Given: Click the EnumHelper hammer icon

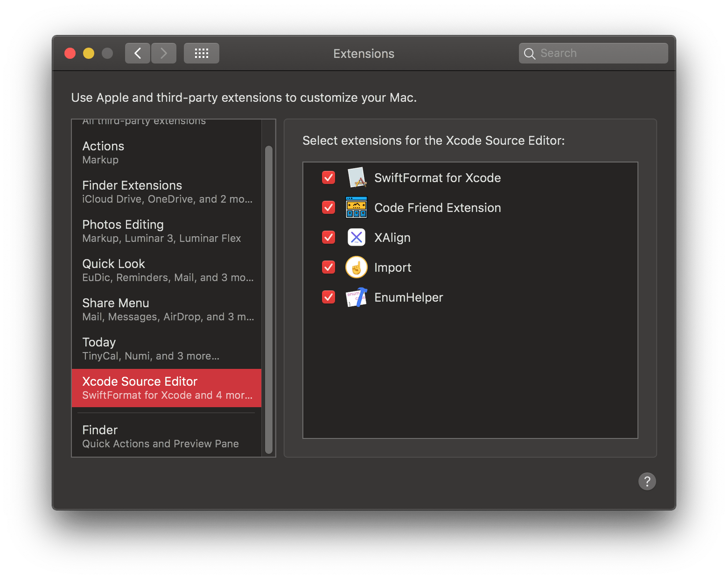Looking at the screenshot, I should [x=357, y=297].
